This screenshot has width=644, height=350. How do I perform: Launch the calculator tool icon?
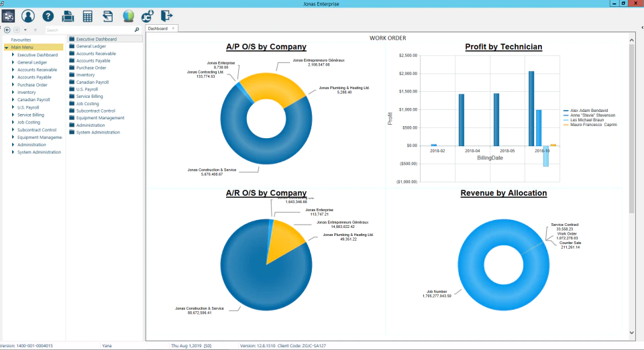[x=87, y=16]
